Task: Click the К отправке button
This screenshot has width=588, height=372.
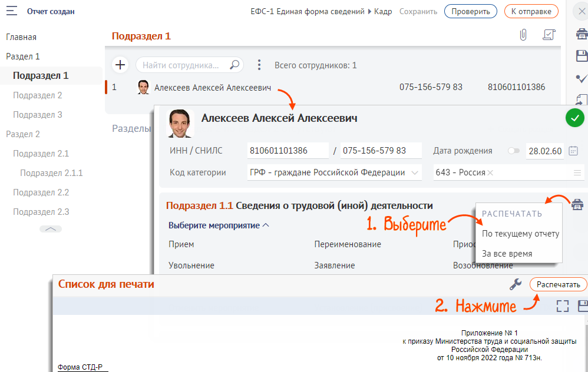Action: 531,11
